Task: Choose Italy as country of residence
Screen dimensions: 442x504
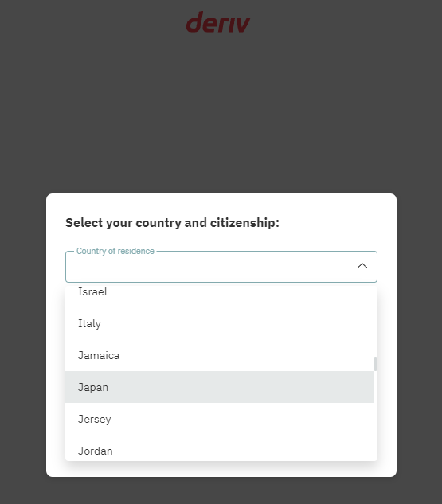Action: click(x=219, y=323)
